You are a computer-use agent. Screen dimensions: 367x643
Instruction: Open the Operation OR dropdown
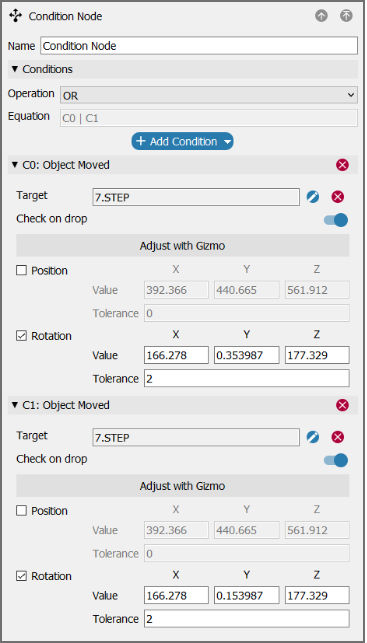(209, 96)
